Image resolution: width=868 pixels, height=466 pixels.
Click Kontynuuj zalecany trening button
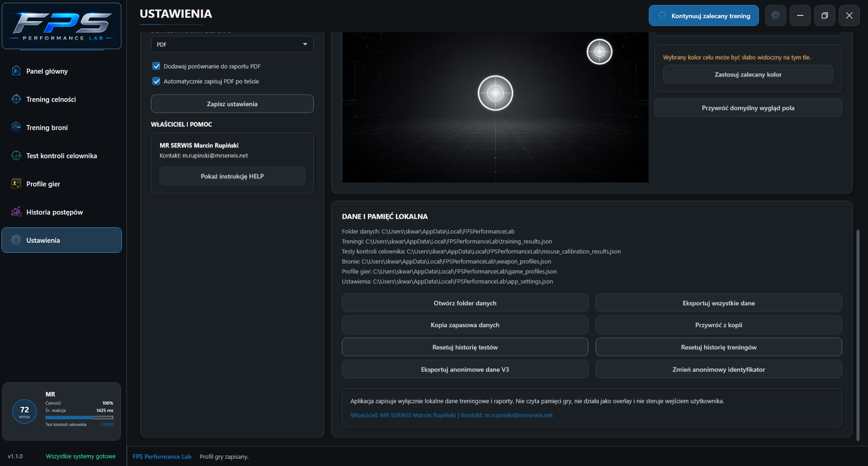[704, 16]
